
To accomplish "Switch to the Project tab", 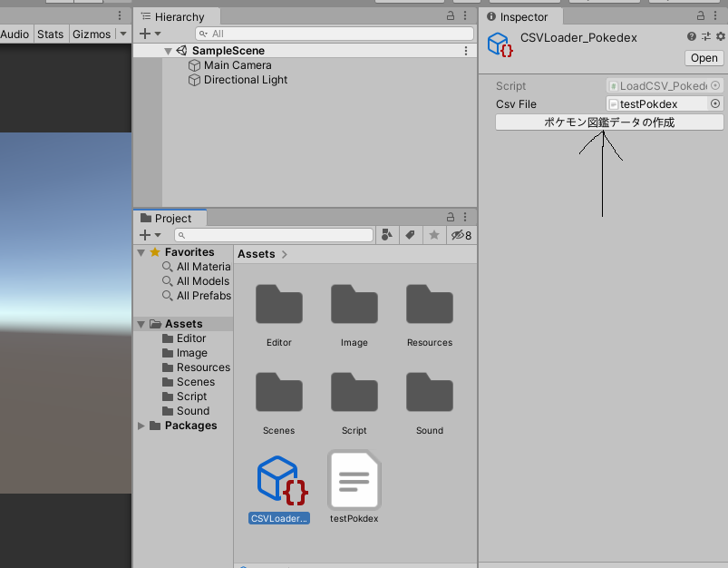I will (170, 218).
